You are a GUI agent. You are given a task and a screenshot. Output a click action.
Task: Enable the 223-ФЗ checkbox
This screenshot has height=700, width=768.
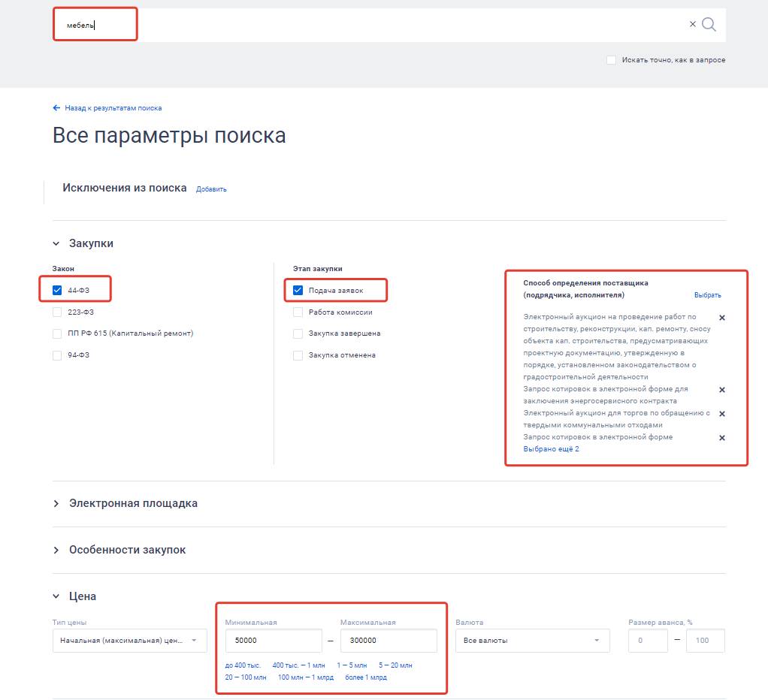[57, 312]
